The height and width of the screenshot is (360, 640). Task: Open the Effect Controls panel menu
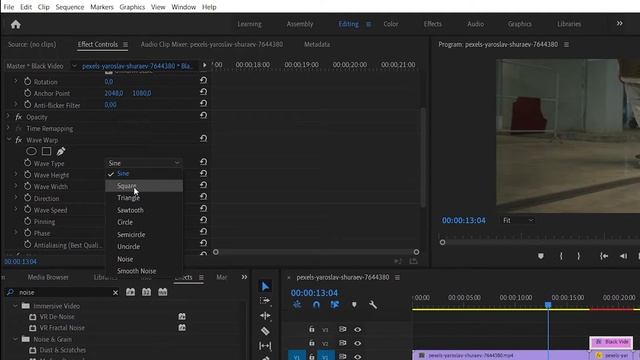coord(125,44)
